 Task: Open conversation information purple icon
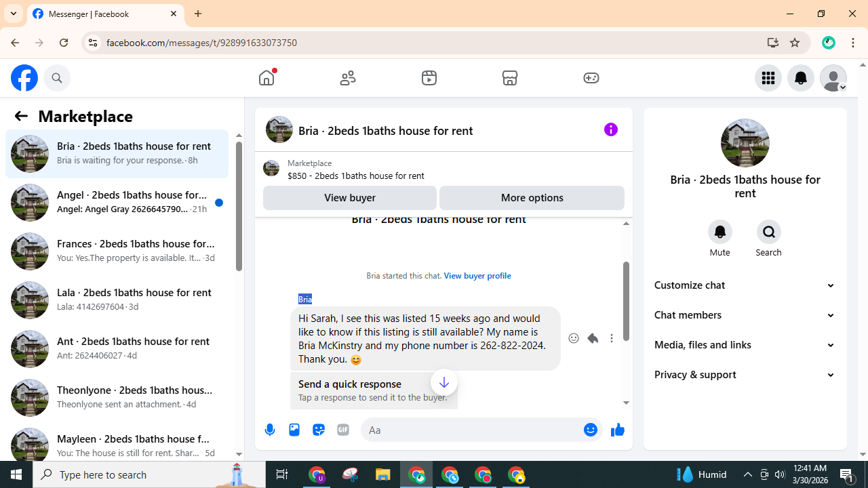611,129
